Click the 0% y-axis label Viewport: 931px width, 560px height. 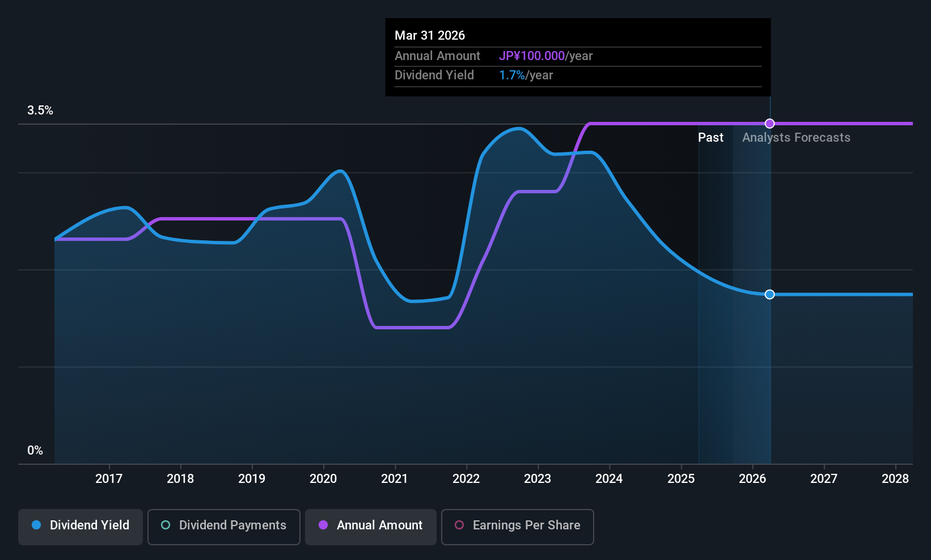coord(35,451)
